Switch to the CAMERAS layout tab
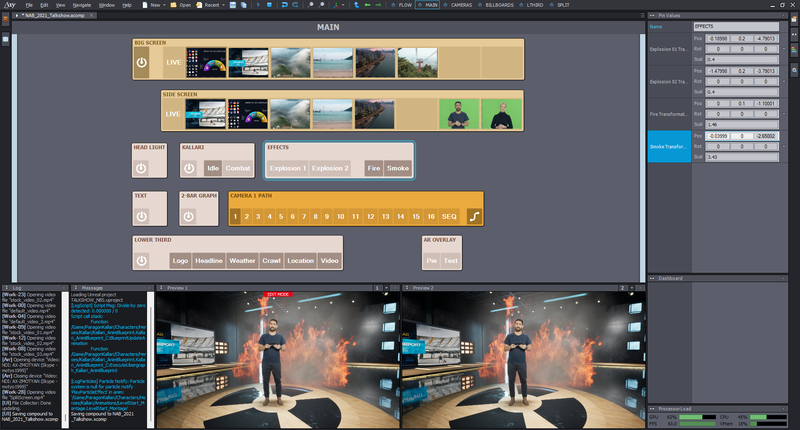The height and width of the screenshot is (430, 800). coord(460,5)
